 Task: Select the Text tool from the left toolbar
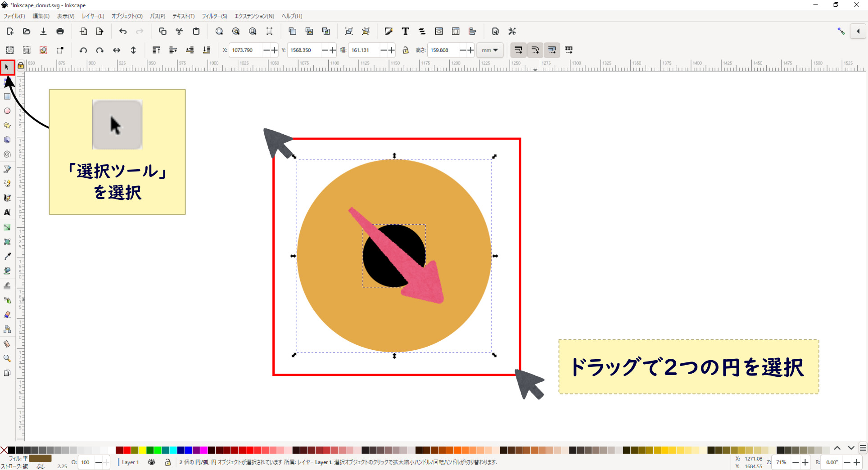click(x=7, y=213)
